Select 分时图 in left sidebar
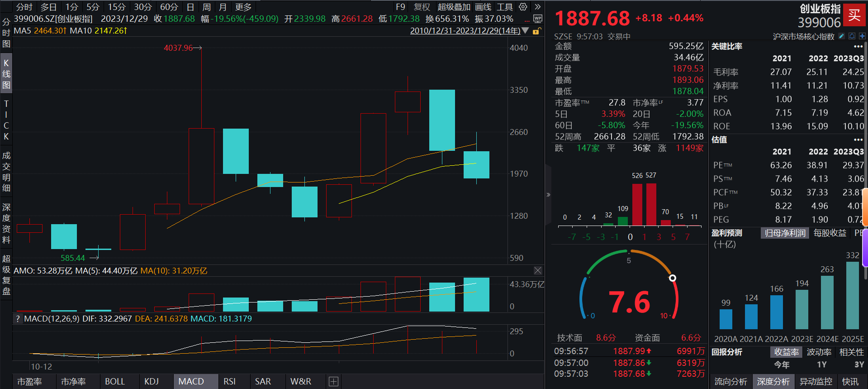The image size is (868, 389). point(6,33)
